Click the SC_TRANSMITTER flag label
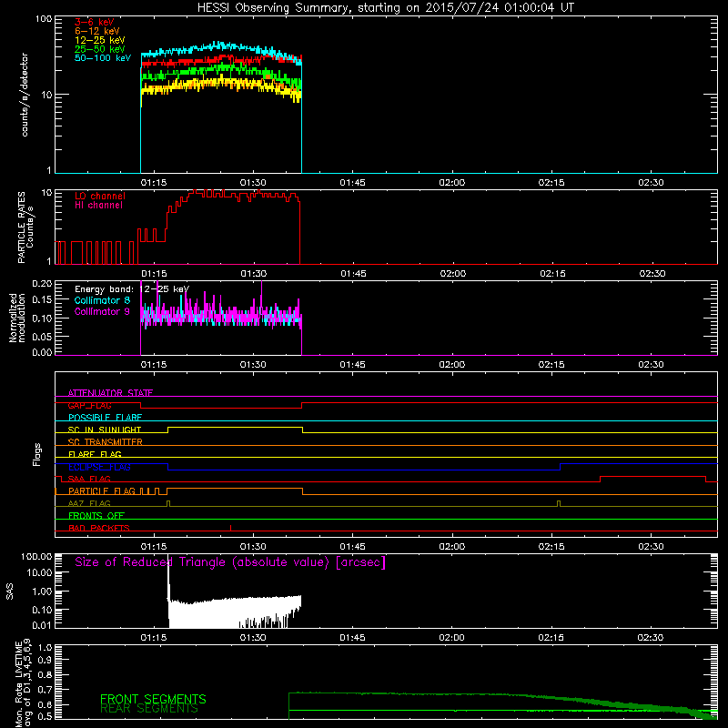 click(106, 442)
